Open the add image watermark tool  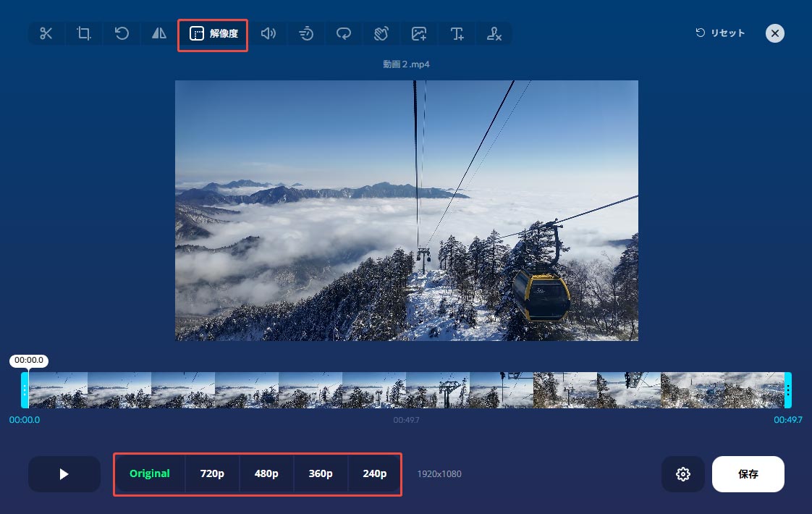[x=419, y=33]
